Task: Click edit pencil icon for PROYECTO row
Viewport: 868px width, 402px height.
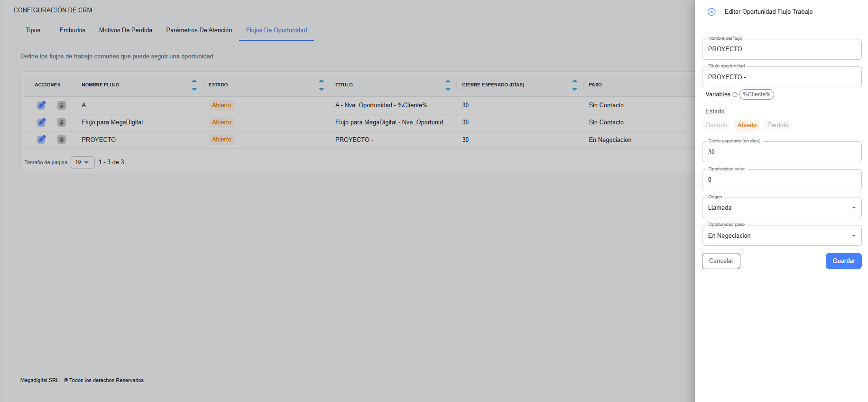Action: click(41, 140)
